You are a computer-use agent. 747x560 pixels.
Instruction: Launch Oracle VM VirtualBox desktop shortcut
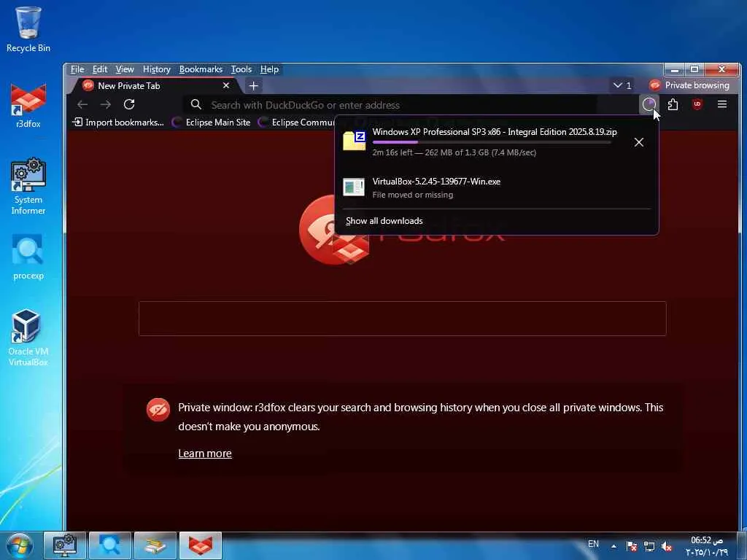click(x=28, y=337)
